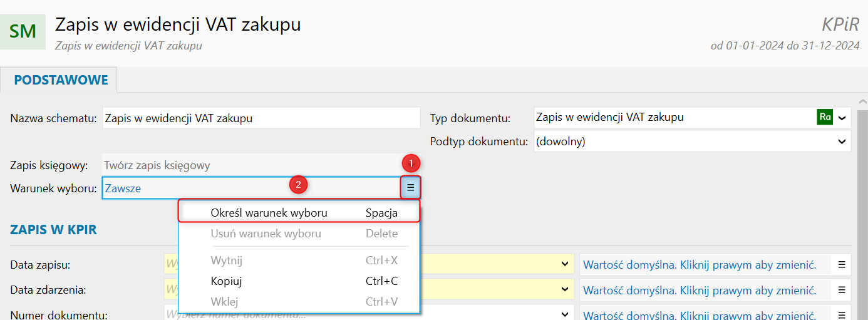Click the Wartość domyślna link for Data zdarzenia

click(700, 290)
